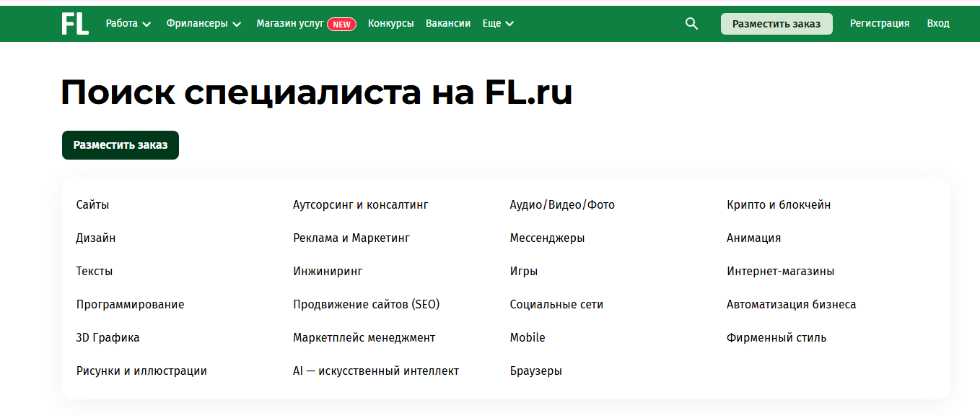The image size is (980, 416).
Task: Select Продвижение сайтов (SEO) category
Action: (x=366, y=305)
